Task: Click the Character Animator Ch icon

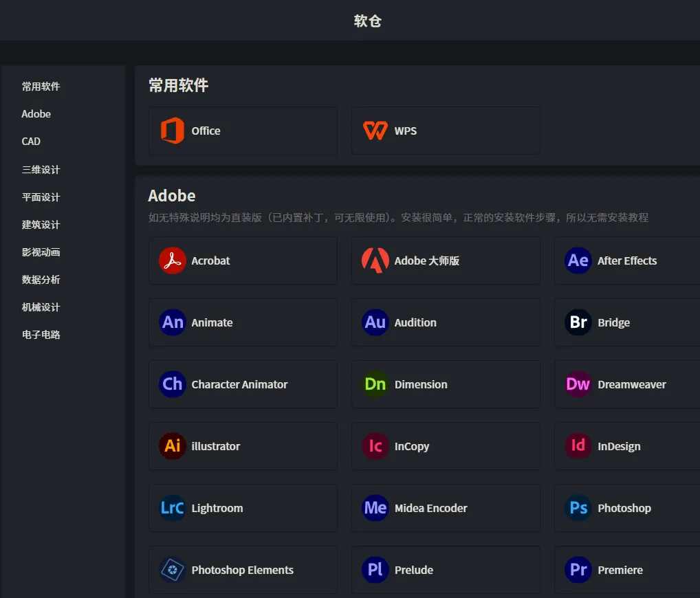Action: coord(173,384)
